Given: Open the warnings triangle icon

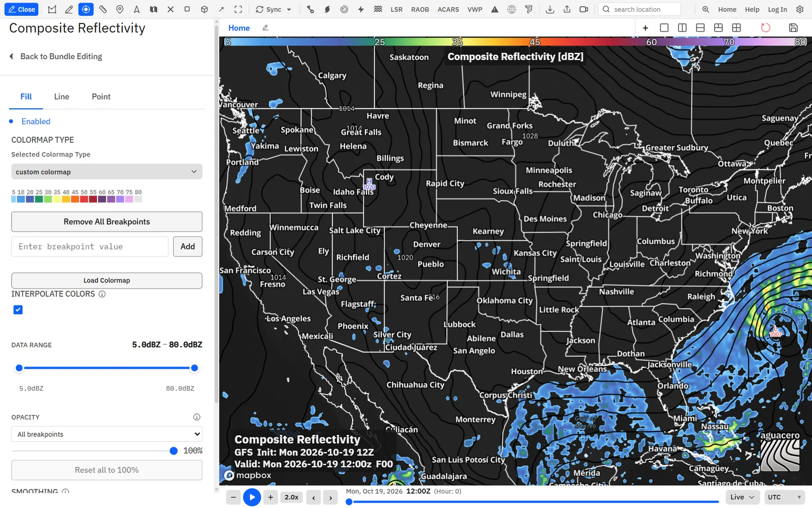Looking at the screenshot, I should [x=495, y=9].
